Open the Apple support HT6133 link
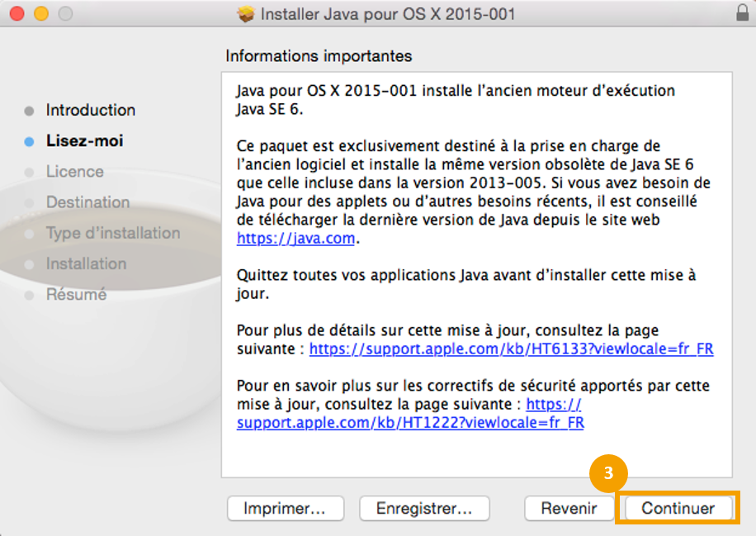The image size is (756, 536). pos(511,349)
